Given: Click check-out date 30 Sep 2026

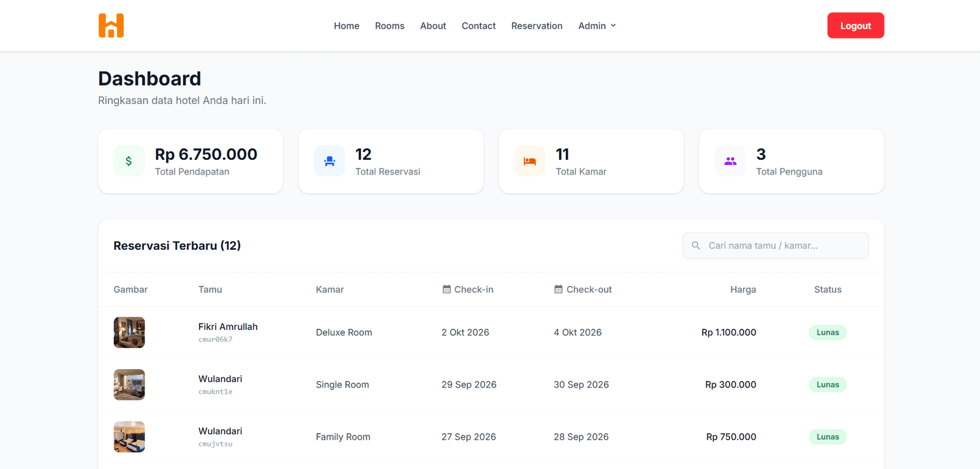Looking at the screenshot, I should pyautogui.click(x=581, y=385).
